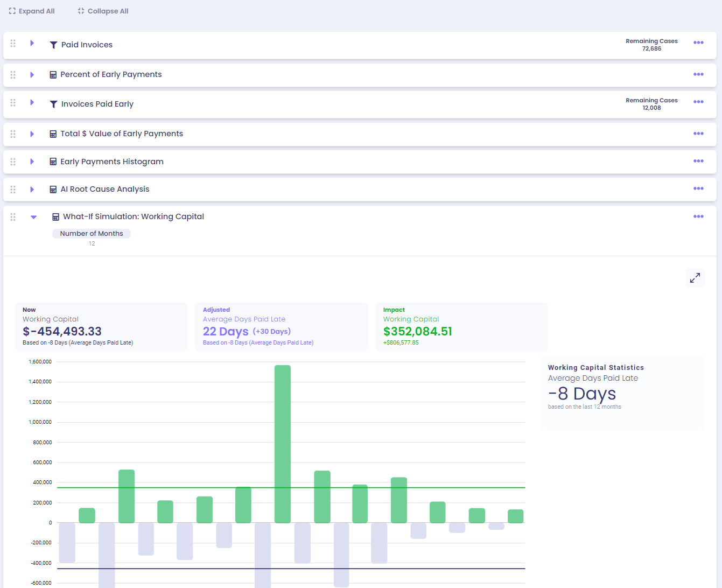
Task: Collapse What-If Simulation: Working Capital block
Action: [33, 217]
